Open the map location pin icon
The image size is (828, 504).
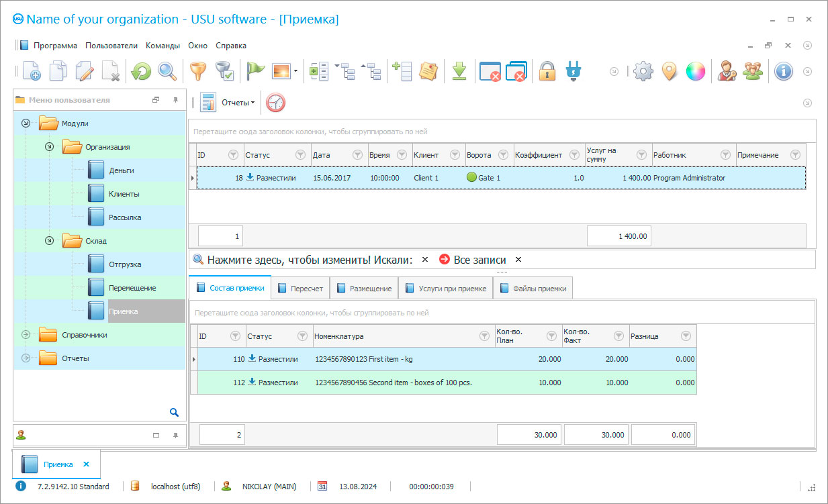click(669, 71)
